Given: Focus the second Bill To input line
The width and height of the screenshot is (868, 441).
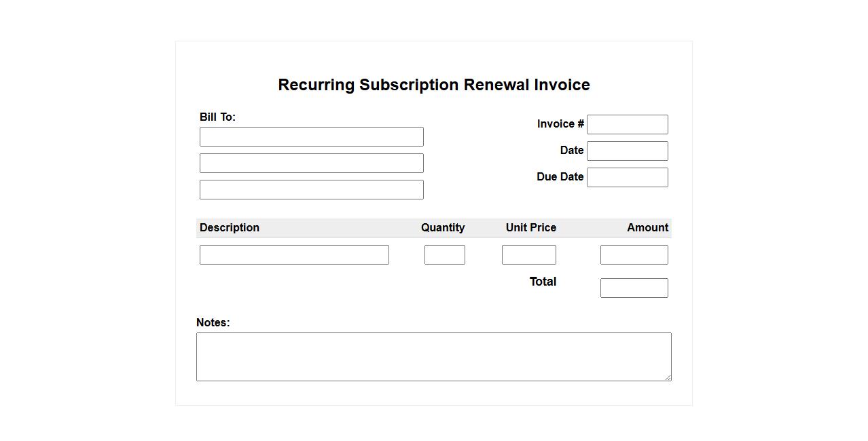Looking at the screenshot, I should coord(311,163).
